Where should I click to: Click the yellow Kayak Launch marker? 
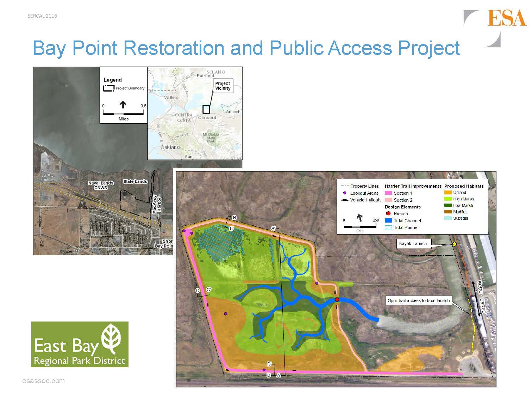[455, 244]
